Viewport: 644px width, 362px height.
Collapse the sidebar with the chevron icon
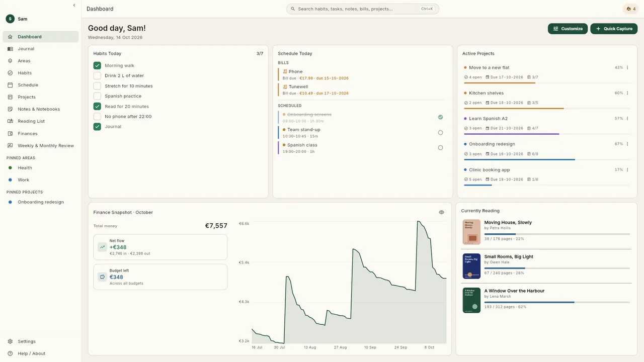[74, 5]
